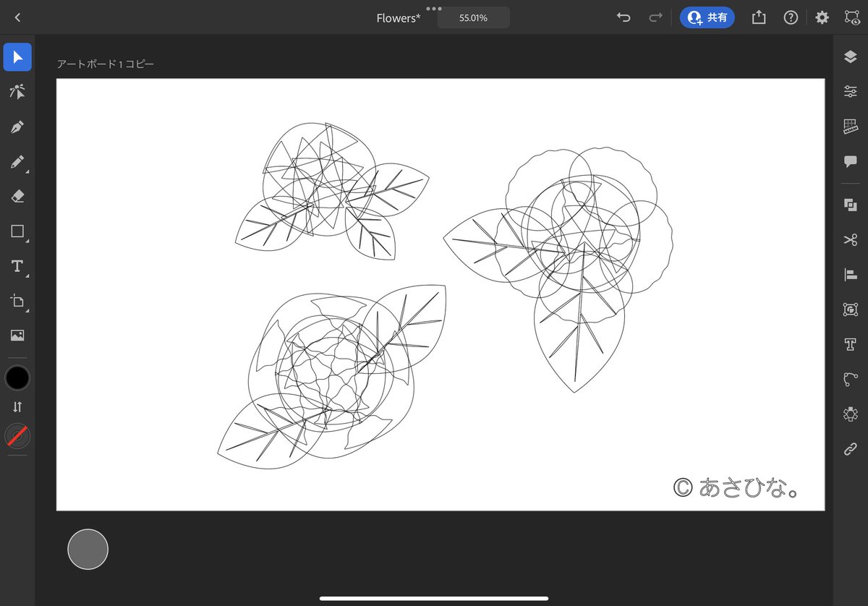Open the Comments panel
This screenshot has width=868, height=606.
click(x=851, y=161)
